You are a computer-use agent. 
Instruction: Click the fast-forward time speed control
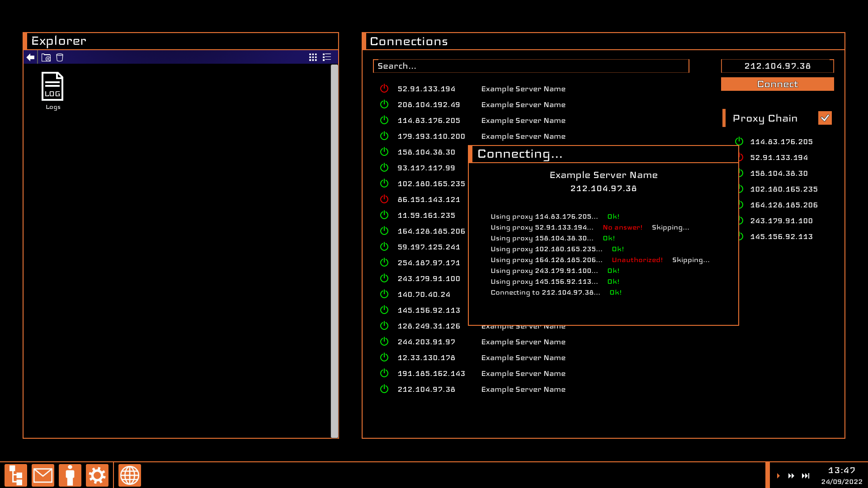pyautogui.click(x=791, y=476)
